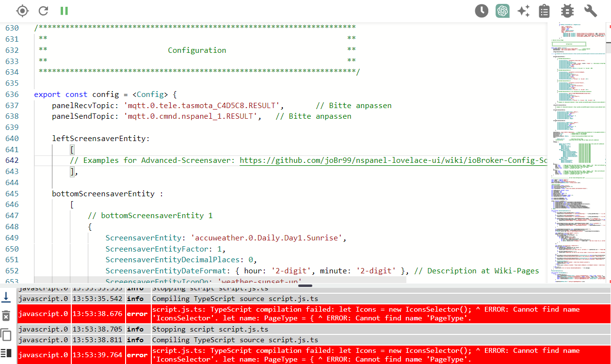611x364 pixels.
Task: Click the 'bottomScreensaverEntity :' key
Action: click(108, 194)
